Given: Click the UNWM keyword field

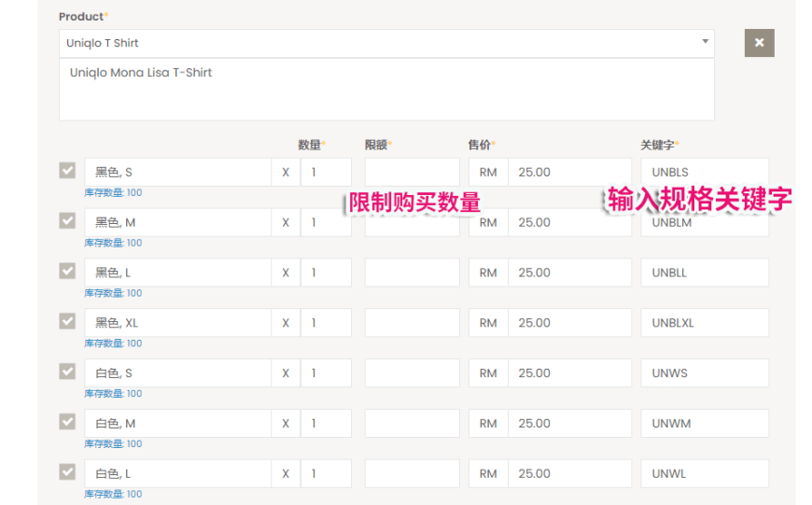Looking at the screenshot, I should 705,423.
